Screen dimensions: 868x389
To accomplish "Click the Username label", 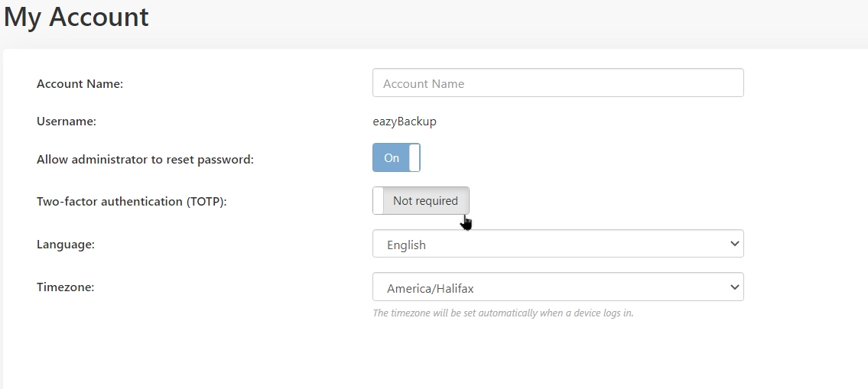I will tap(67, 122).
